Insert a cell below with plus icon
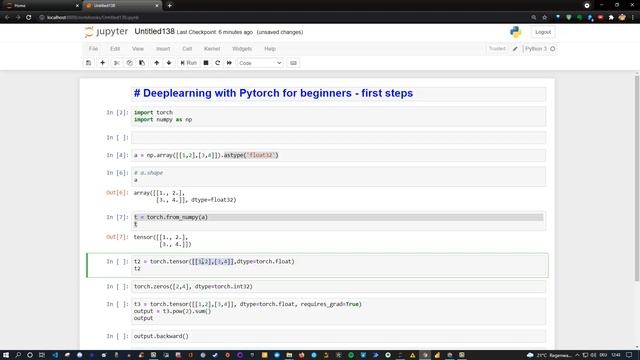This screenshot has height=360, width=640. [102, 63]
